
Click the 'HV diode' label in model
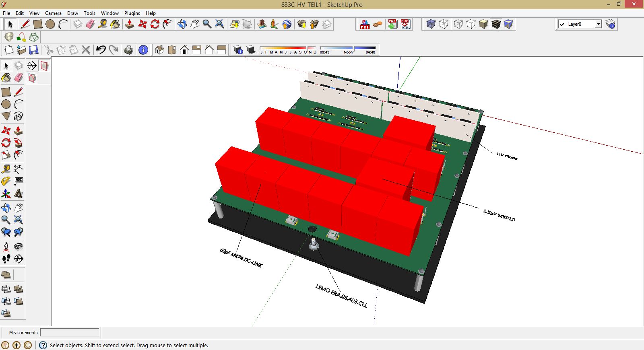[x=507, y=156]
